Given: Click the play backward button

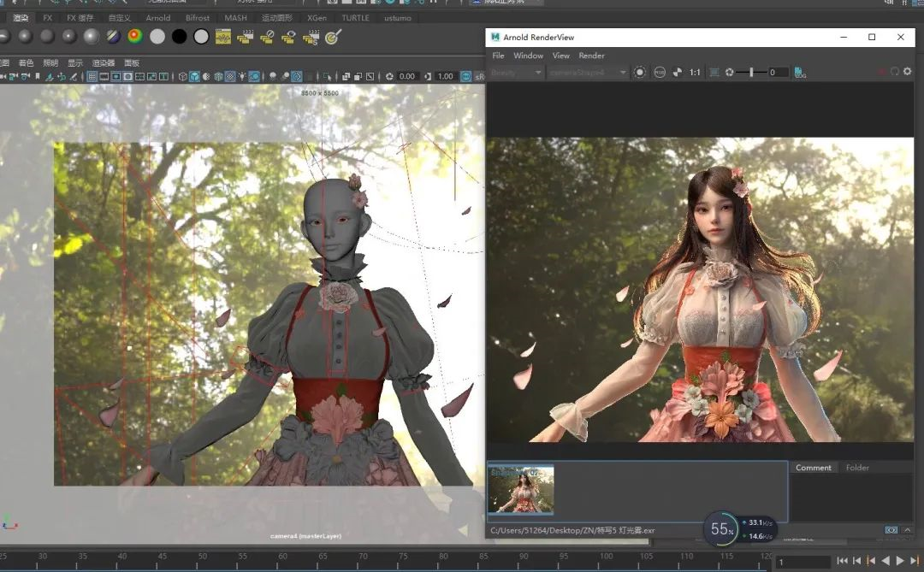Looking at the screenshot, I should (885, 561).
